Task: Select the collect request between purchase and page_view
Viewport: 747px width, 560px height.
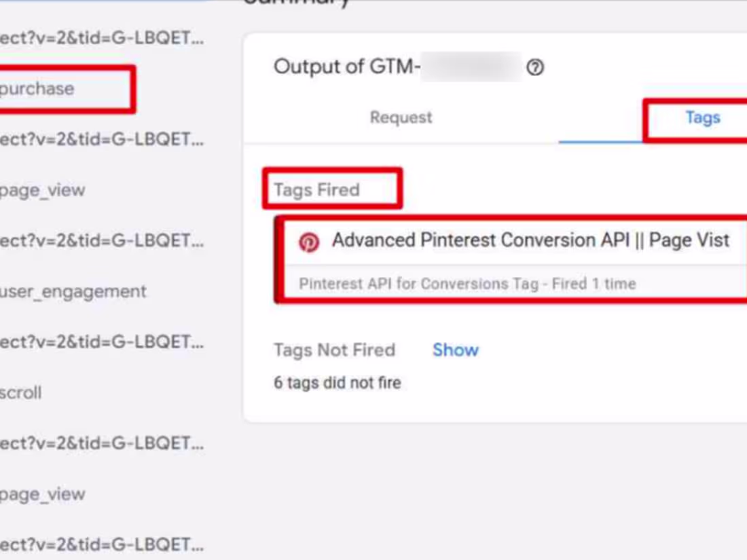Action: (102, 140)
